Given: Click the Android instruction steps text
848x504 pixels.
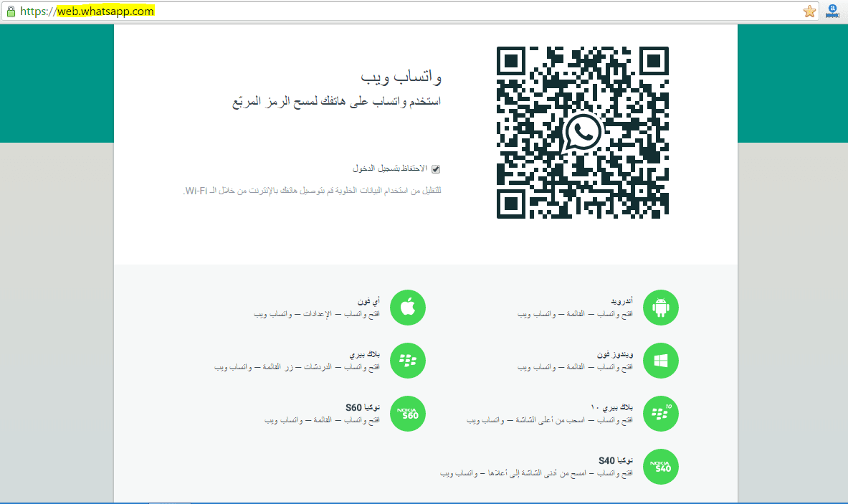Looking at the screenshot, I should (x=575, y=314).
